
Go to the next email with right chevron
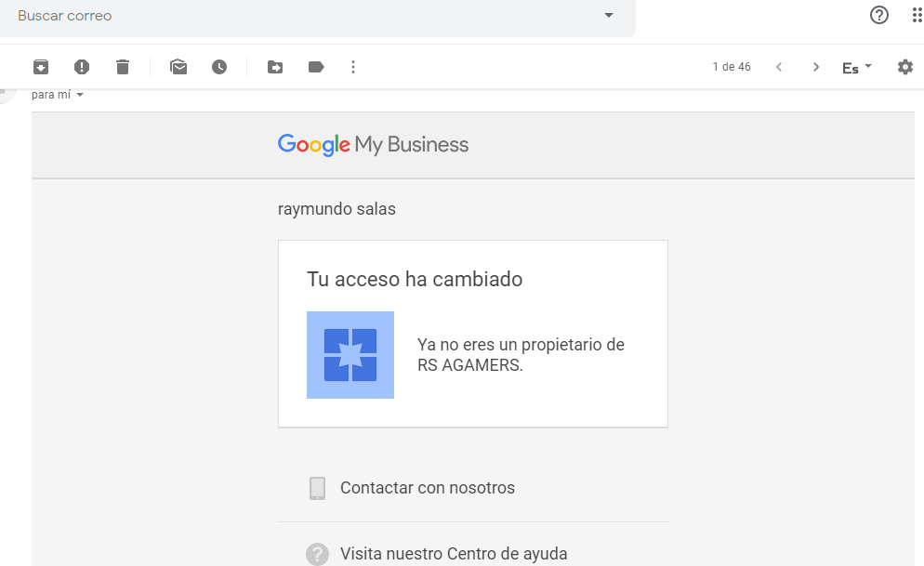pos(815,66)
